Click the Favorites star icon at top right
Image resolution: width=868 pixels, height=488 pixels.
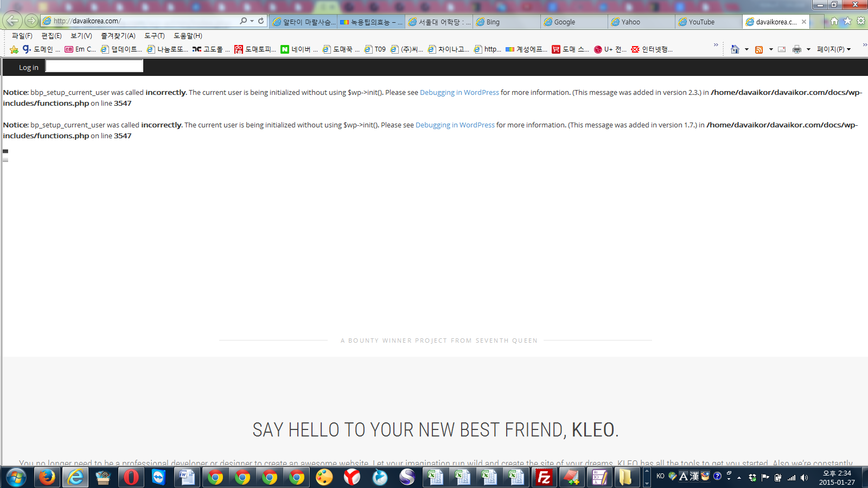coord(847,21)
